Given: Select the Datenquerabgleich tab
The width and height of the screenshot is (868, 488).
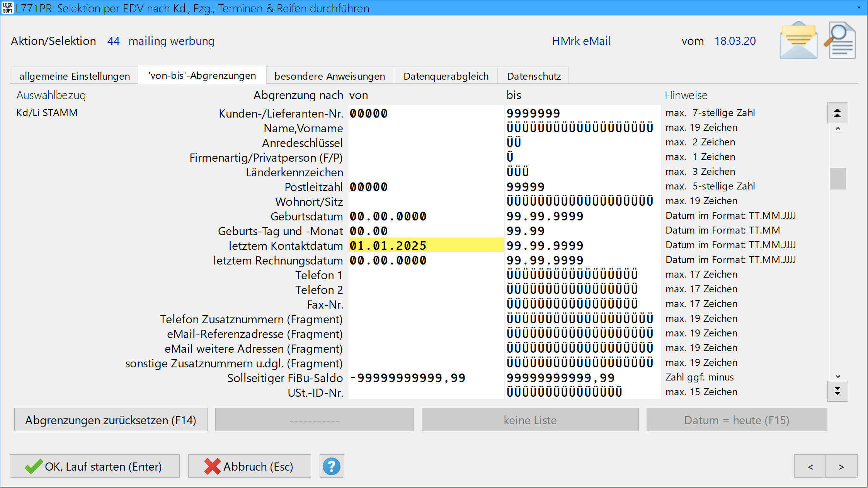Looking at the screenshot, I should click(446, 76).
